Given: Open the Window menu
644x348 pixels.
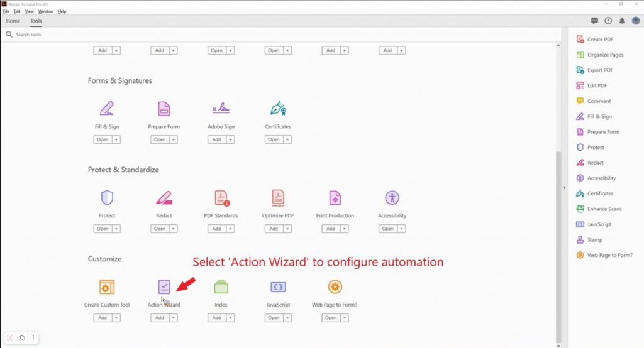Looking at the screenshot, I should pyautogui.click(x=45, y=11).
